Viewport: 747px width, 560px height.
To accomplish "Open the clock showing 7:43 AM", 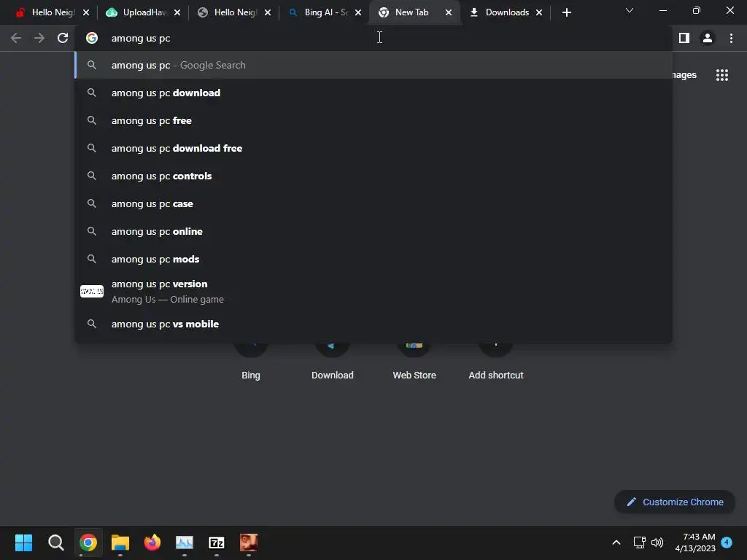I will point(695,542).
